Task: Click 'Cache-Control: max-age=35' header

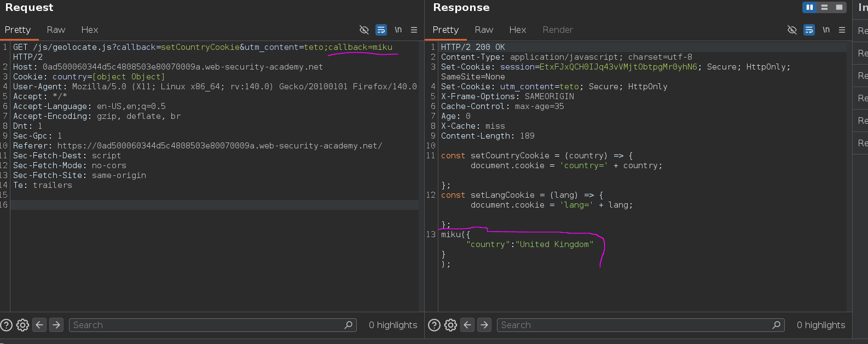Action: tap(502, 106)
